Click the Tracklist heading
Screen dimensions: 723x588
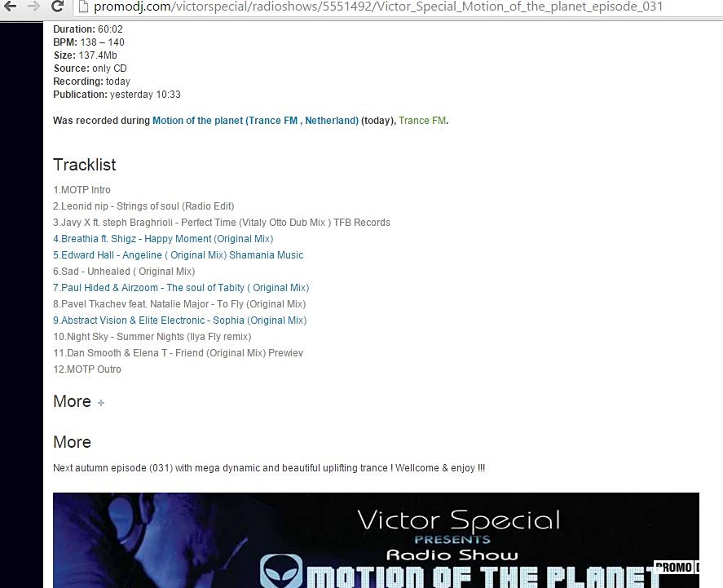pyautogui.click(x=85, y=165)
